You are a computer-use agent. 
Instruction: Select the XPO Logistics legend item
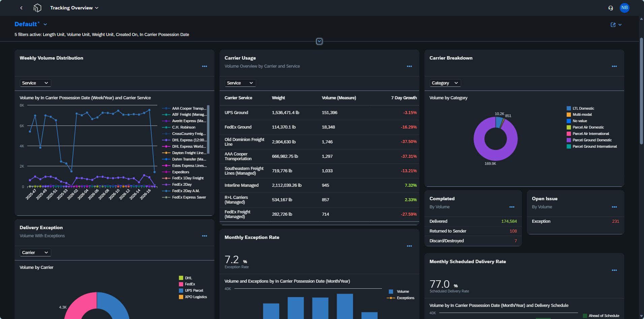click(193, 297)
